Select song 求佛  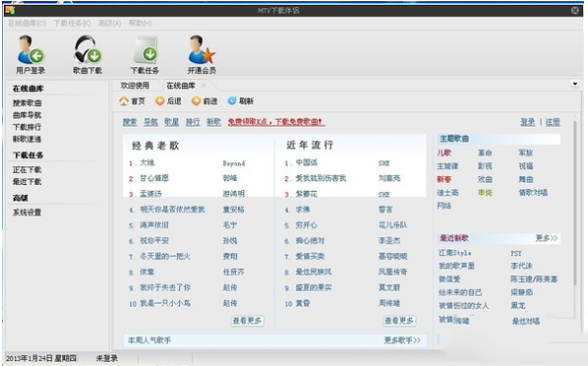tap(302, 209)
